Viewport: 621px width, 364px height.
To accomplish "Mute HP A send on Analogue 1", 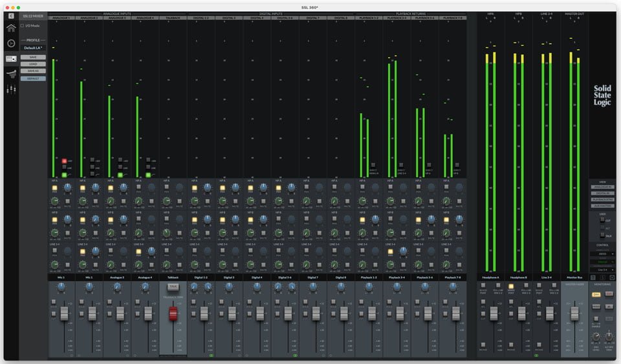I will pyautogui.click(x=68, y=201).
